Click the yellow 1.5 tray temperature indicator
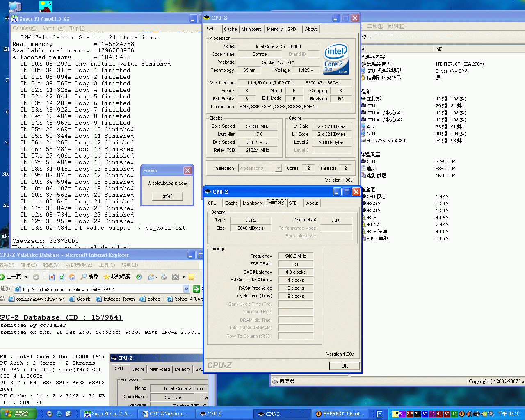This screenshot has width=525, height=420. pos(395,414)
